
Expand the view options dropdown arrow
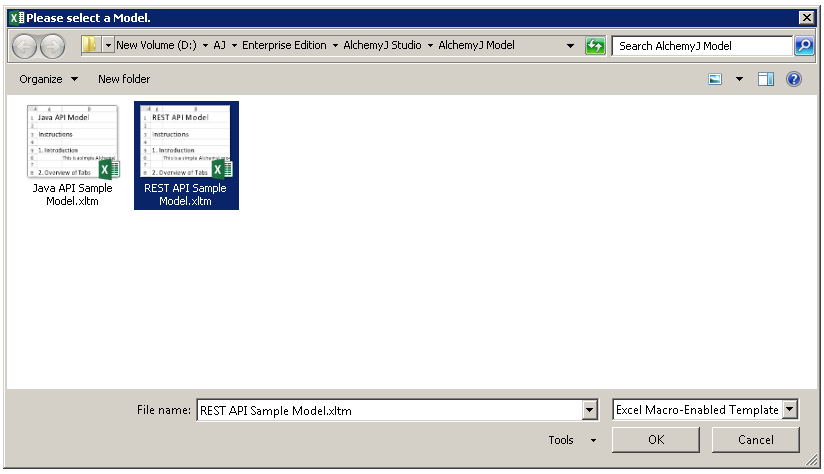(741, 79)
